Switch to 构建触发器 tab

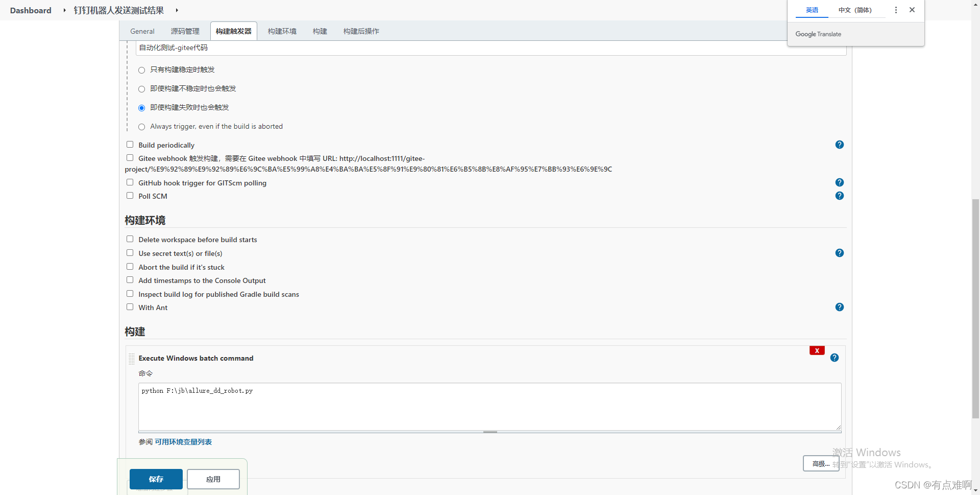coord(234,31)
